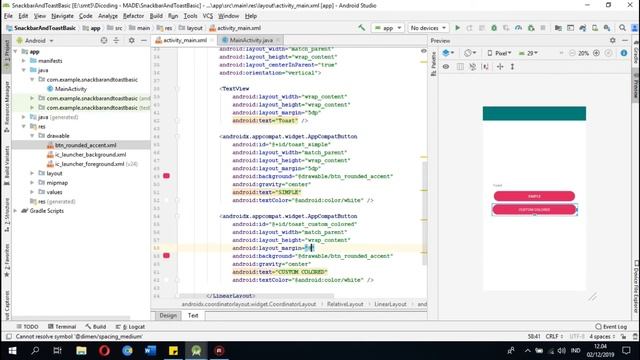Open the Build menu
Viewport: 640px width, 360px height.
click(x=156, y=16)
